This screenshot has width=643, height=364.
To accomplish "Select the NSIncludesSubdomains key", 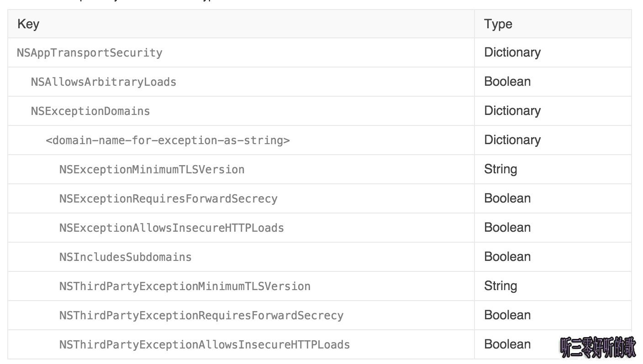I will coord(125,257).
